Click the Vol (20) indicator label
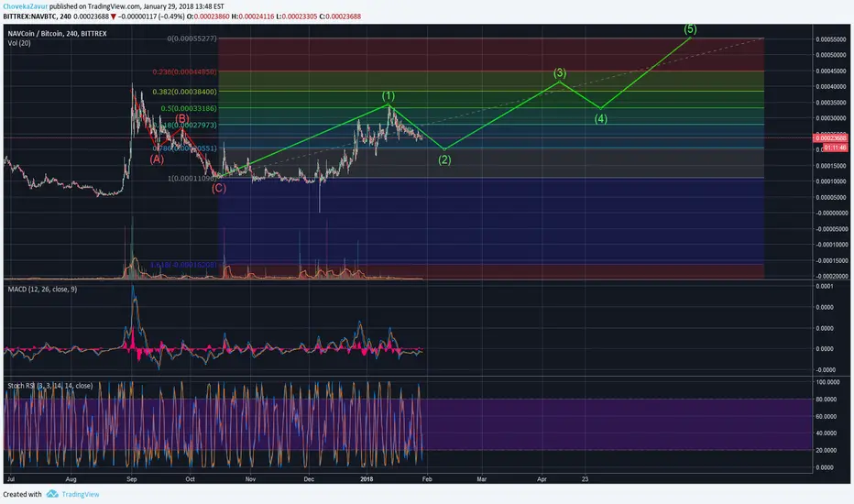854x504 pixels. click(x=19, y=43)
